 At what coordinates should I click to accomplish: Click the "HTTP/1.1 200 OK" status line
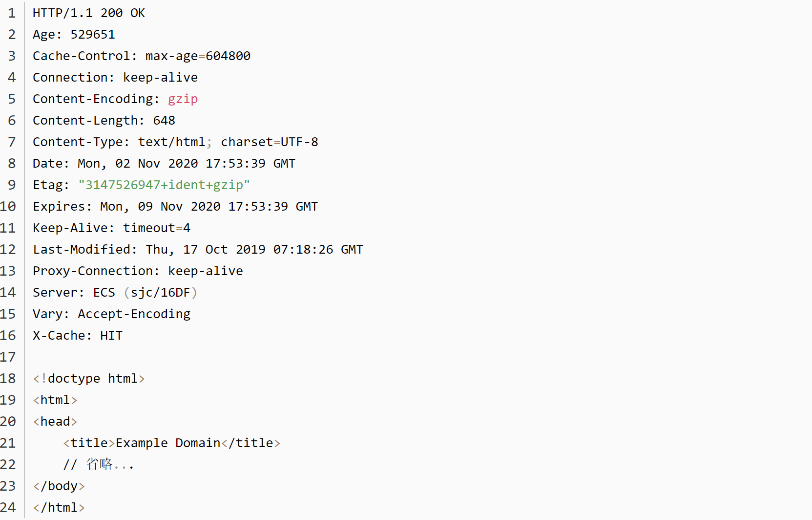pyautogui.click(x=88, y=13)
